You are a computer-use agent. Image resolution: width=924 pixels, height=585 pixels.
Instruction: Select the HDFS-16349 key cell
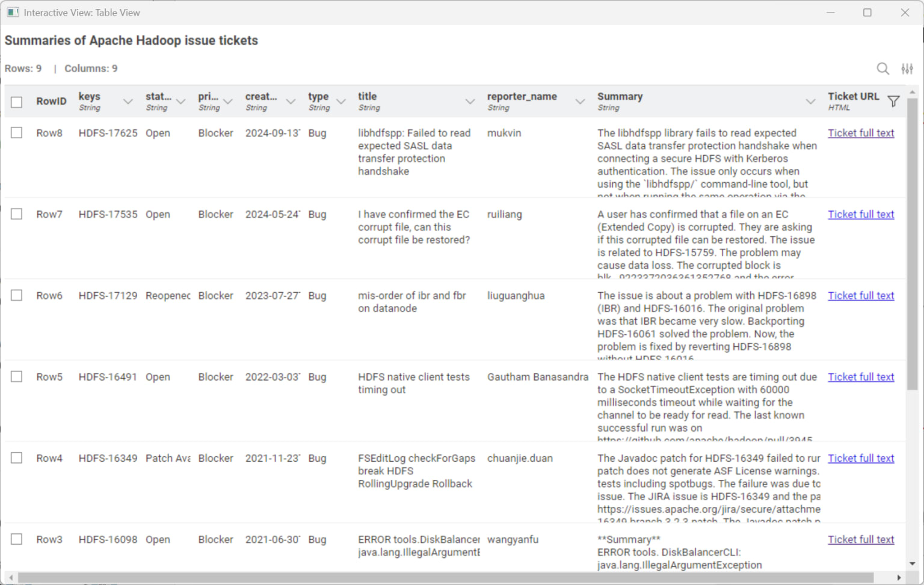coord(108,458)
